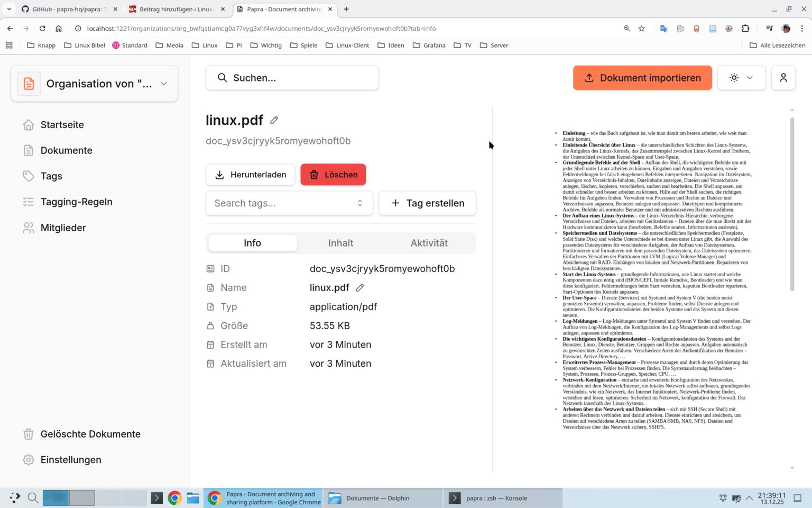Open Gelöschte Dokumente trash icon
The image size is (812, 508).
pos(27,434)
